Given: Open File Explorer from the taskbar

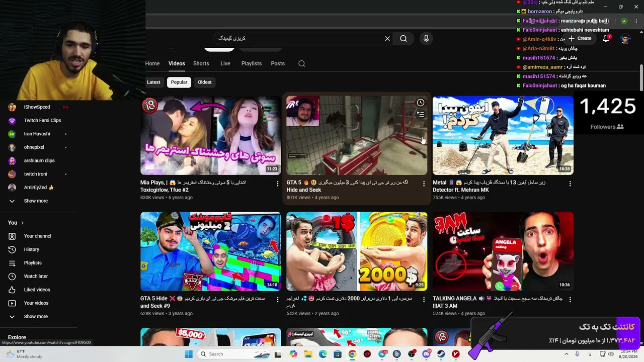Looking at the screenshot, I should point(308,354).
